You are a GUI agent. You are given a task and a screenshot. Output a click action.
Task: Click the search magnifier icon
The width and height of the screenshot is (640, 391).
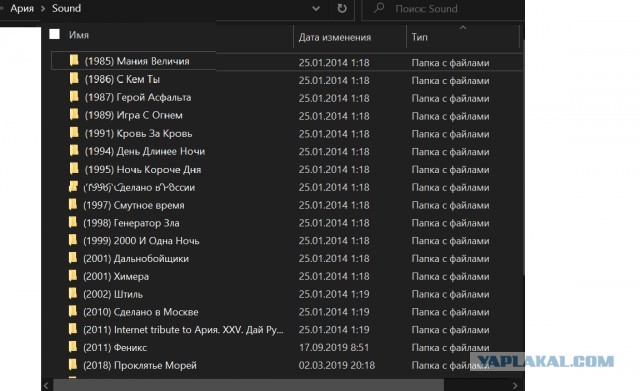tap(379, 8)
